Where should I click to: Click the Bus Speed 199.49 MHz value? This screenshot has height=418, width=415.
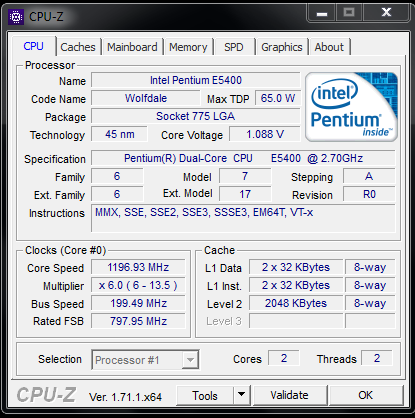138,303
